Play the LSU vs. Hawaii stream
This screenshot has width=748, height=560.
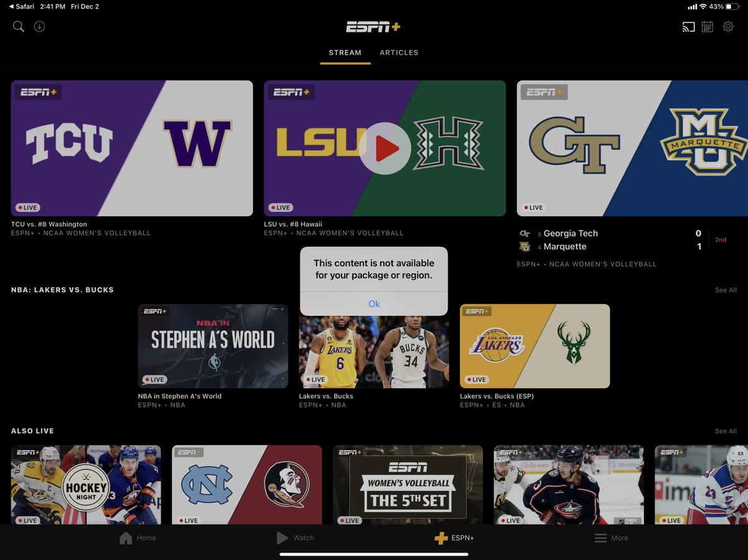click(x=385, y=148)
